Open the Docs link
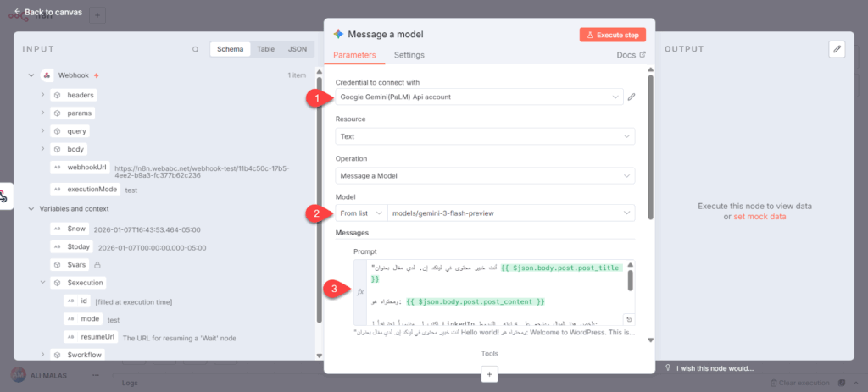 tap(631, 55)
